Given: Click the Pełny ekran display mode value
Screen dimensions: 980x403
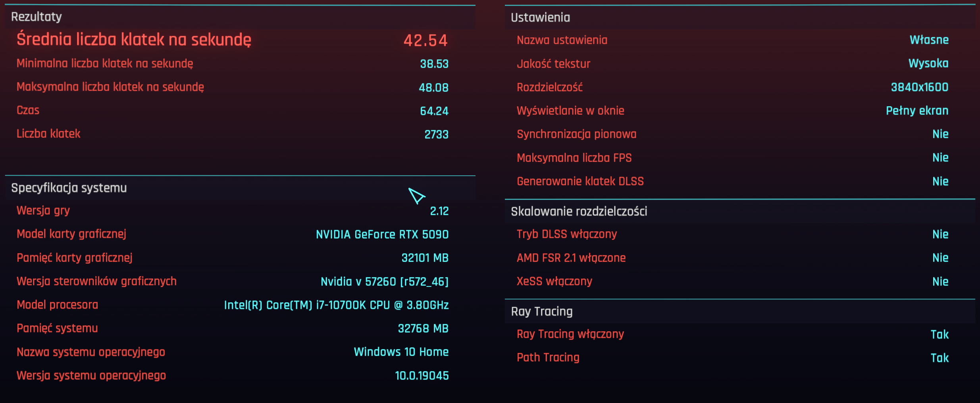Looking at the screenshot, I should tap(917, 111).
